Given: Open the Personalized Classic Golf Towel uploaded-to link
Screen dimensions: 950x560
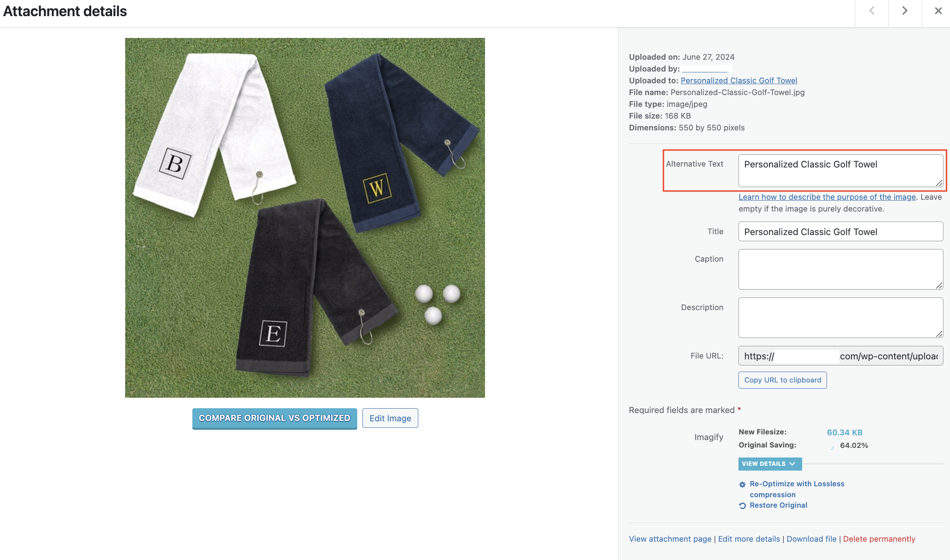Looking at the screenshot, I should 739,81.
